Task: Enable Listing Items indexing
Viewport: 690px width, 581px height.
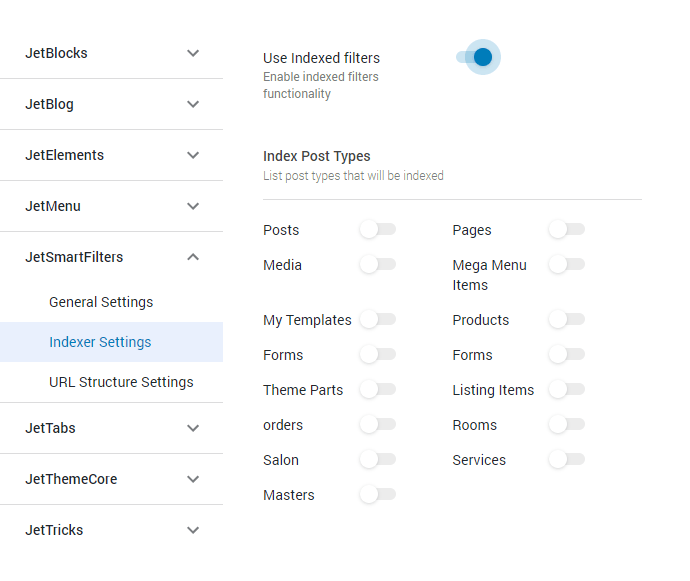Action: (567, 389)
